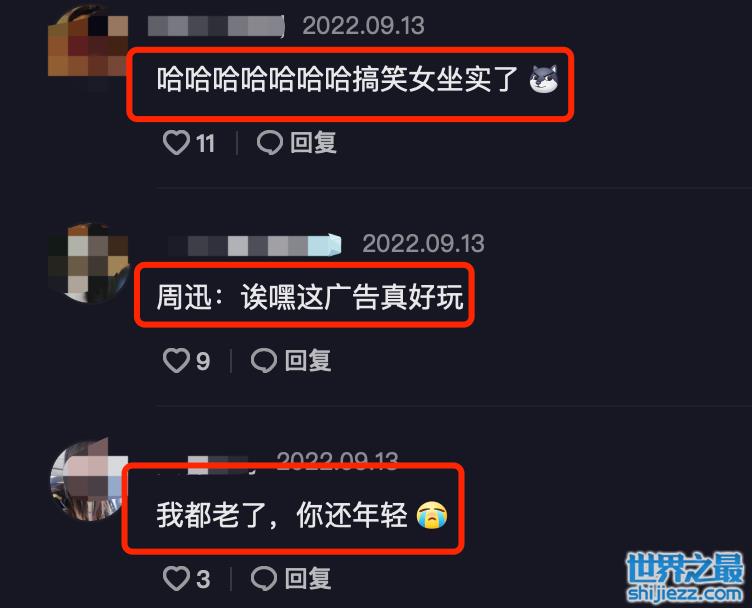Click the shijiezz.com watermark logo

pos(686,577)
